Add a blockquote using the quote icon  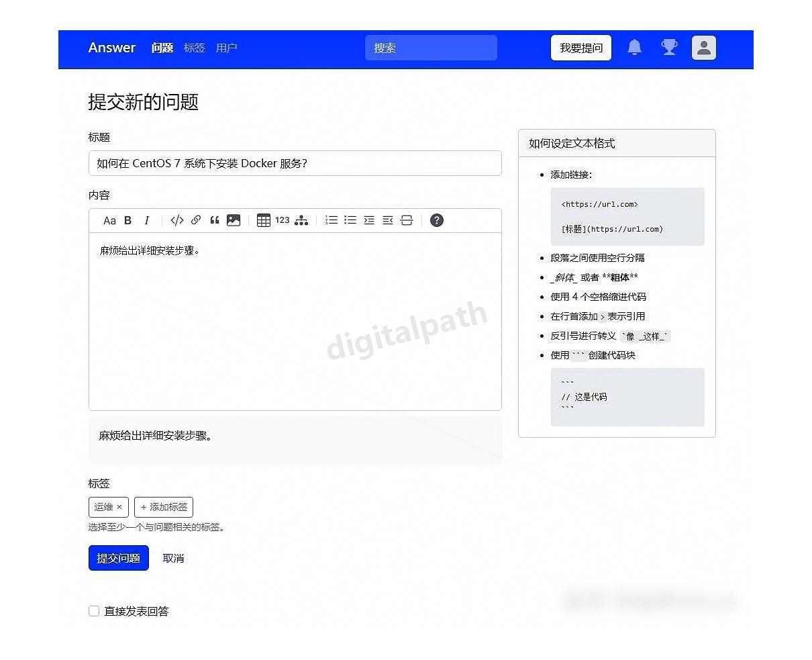(x=215, y=220)
